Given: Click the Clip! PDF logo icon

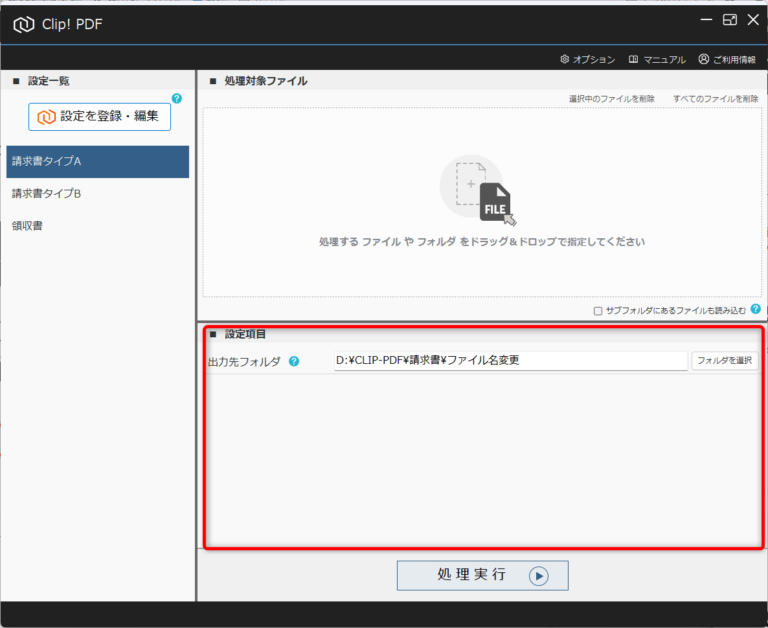Looking at the screenshot, I should 24,24.
